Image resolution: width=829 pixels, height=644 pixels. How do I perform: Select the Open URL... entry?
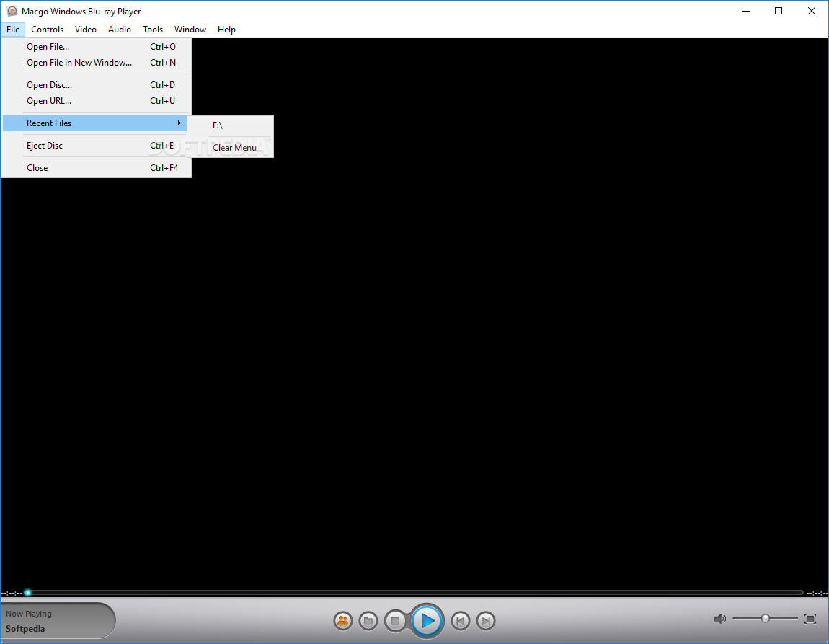pyautogui.click(x=96, y=100)
